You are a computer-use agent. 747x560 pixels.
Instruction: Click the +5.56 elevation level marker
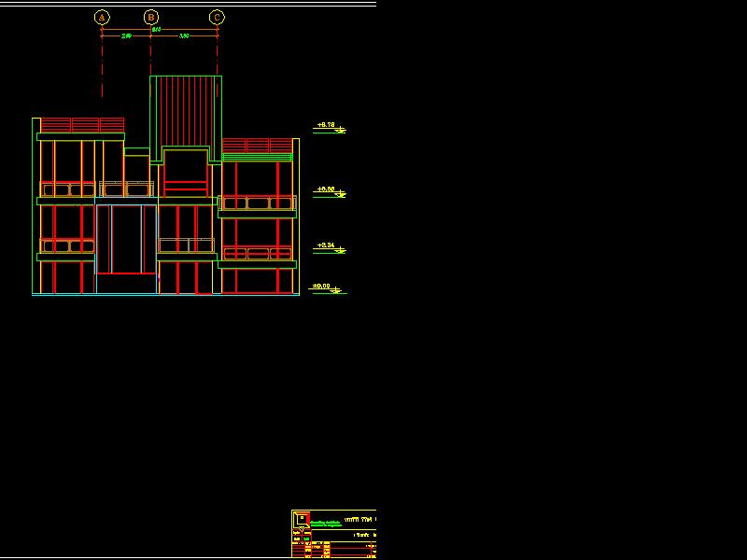pyautogui.click(x=327, y=189)
